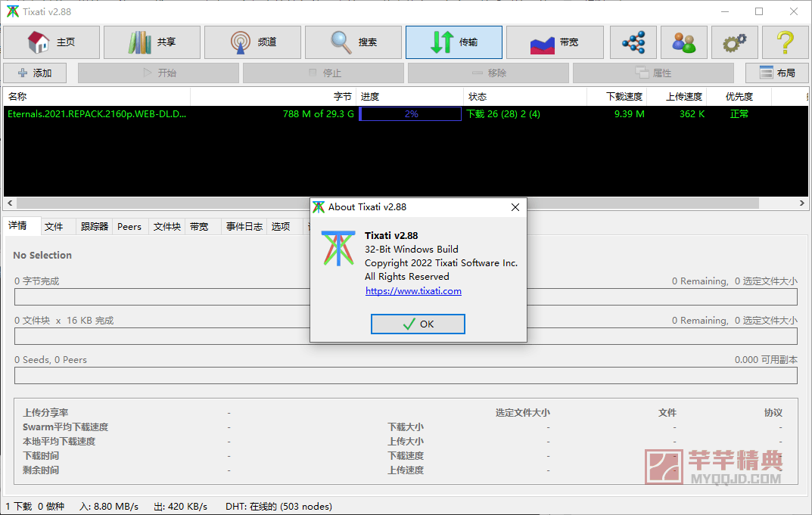This screenshot has width=812, height=515.
Task: Sort by the 字节 column header
Action: [273, 97]
